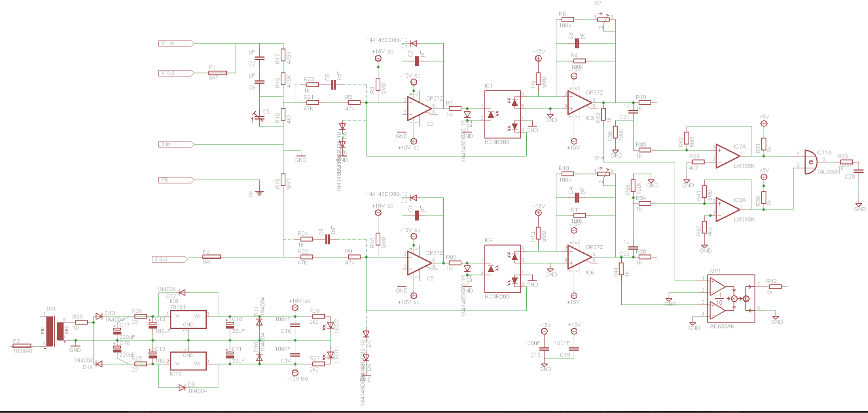Image resolution: width=868 pixels, height=413 pixels.
Task: Click resistor R35 1k
Action: point(645,150)
